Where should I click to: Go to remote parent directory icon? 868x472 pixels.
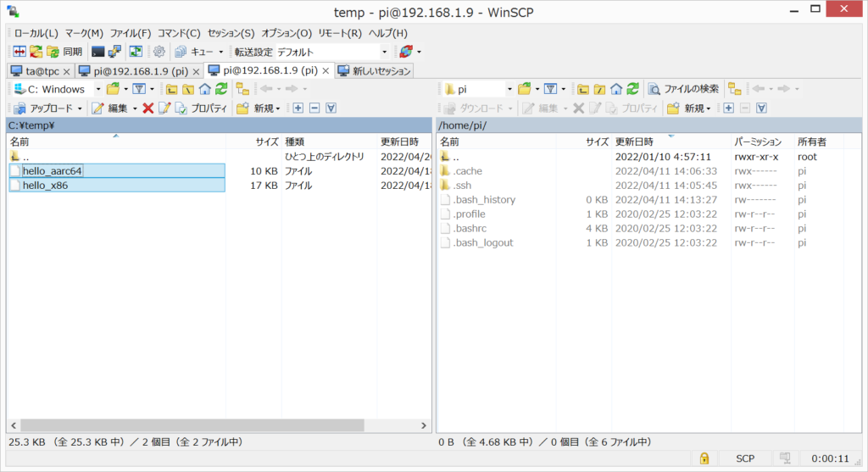583,89
